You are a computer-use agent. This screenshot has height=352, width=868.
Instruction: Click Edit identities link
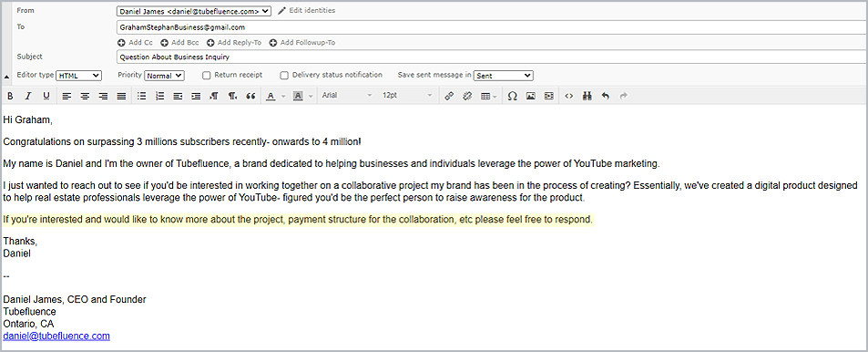pyautogui.click(x=307, y=11)
